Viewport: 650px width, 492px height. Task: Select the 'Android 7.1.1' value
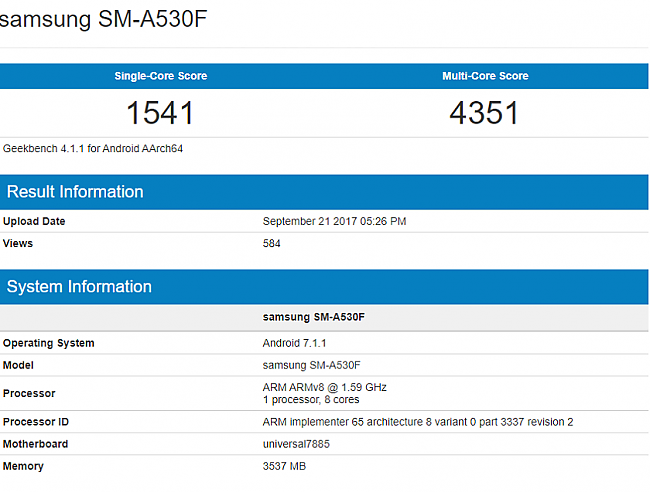294,343
